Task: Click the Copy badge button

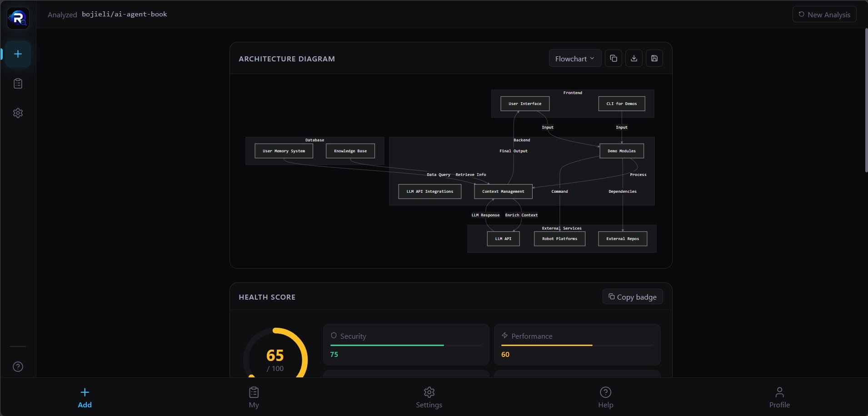Action: click(633, 297)
